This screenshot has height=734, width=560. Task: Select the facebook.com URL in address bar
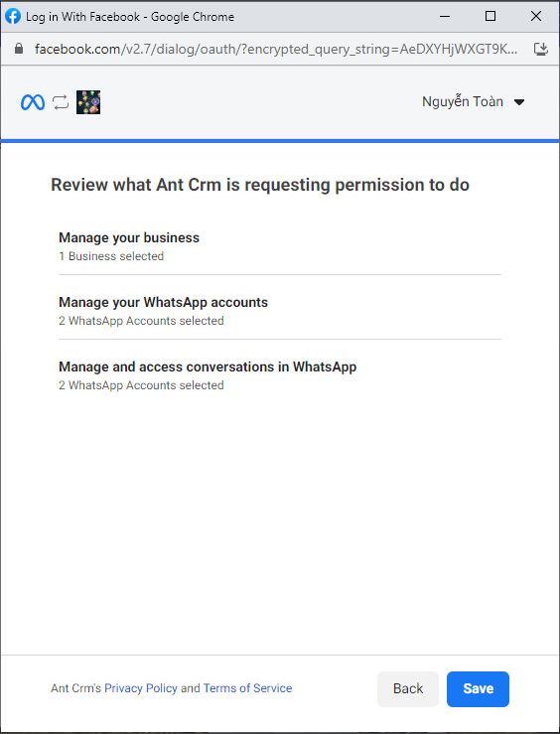(276, 49)
